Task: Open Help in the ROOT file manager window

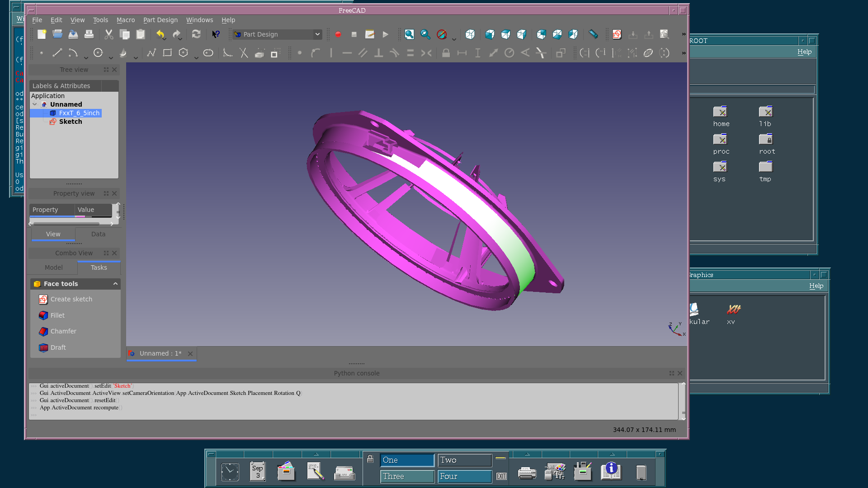Action: (804, 52)
